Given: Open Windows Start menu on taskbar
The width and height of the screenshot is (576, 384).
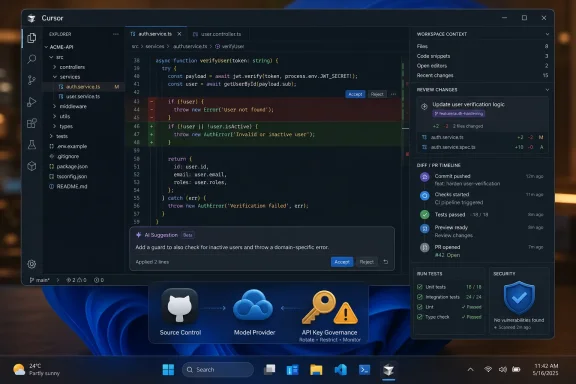Looking at the screenshot, I should 168,370.
